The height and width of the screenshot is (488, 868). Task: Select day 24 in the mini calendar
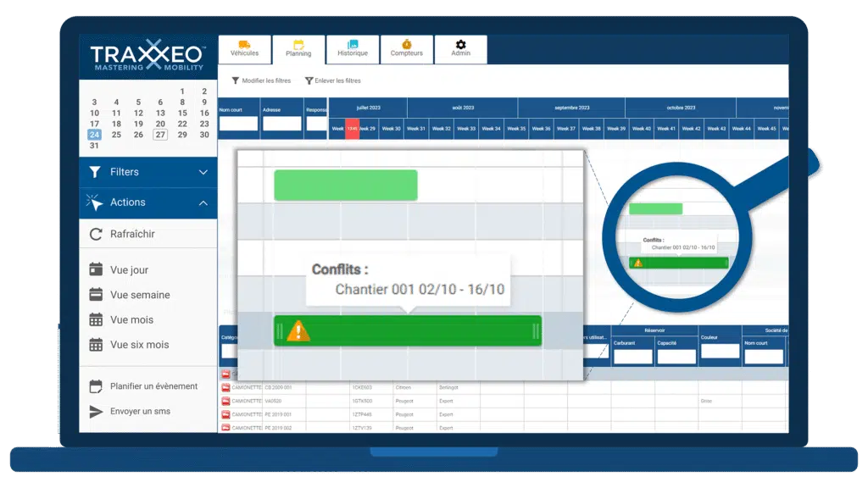coord(94,135)
